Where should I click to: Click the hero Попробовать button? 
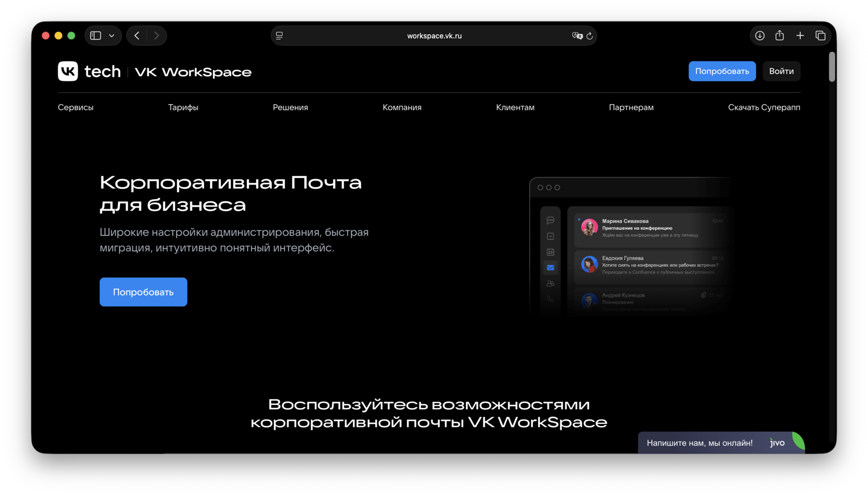click(x=143, y=292)
